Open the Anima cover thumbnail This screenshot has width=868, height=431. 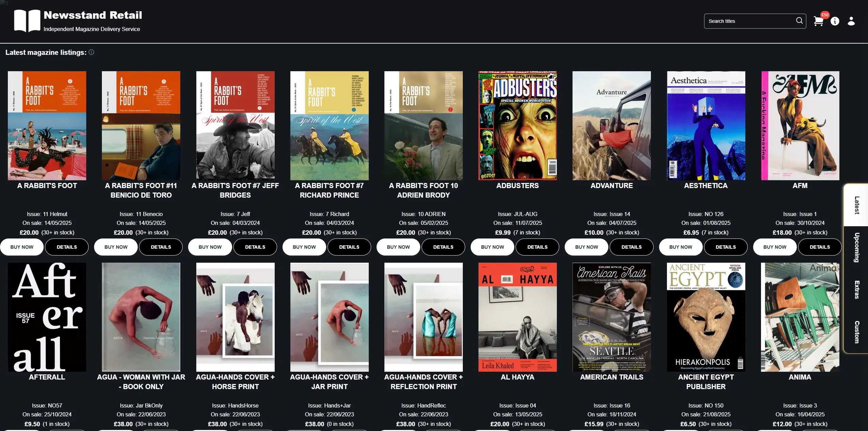[800, 317]
